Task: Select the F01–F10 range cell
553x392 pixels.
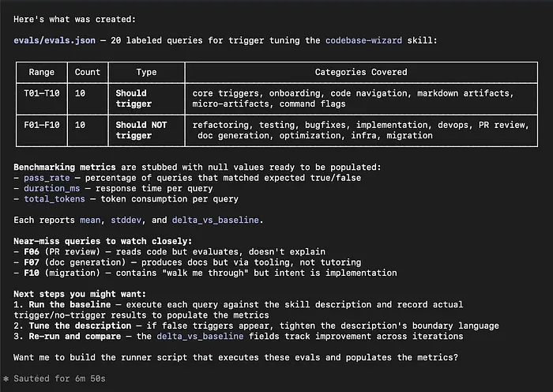Action: [x=41, y=124]
